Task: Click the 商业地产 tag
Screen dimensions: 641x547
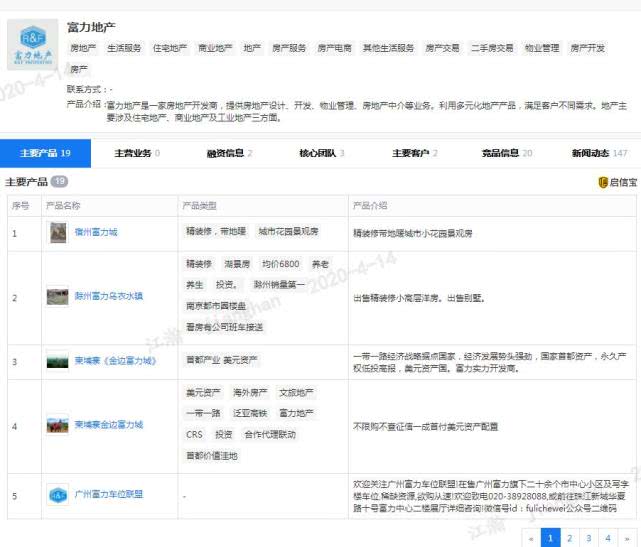Action: [215, 48]
